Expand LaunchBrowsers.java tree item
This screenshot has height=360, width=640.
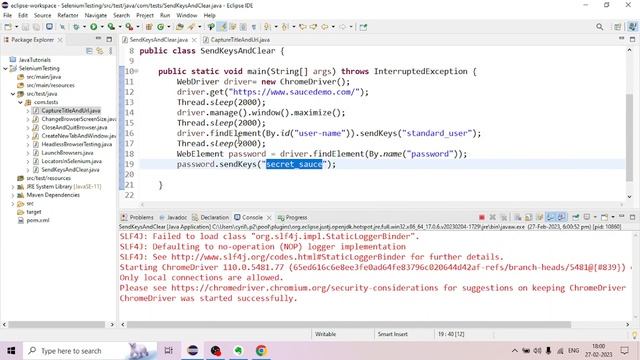coord(28,153)
